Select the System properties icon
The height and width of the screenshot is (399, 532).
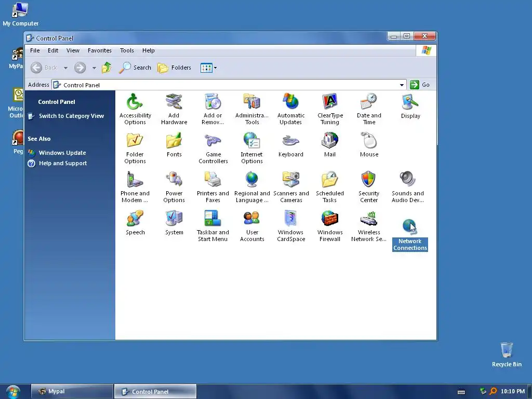tap(174, 223)
